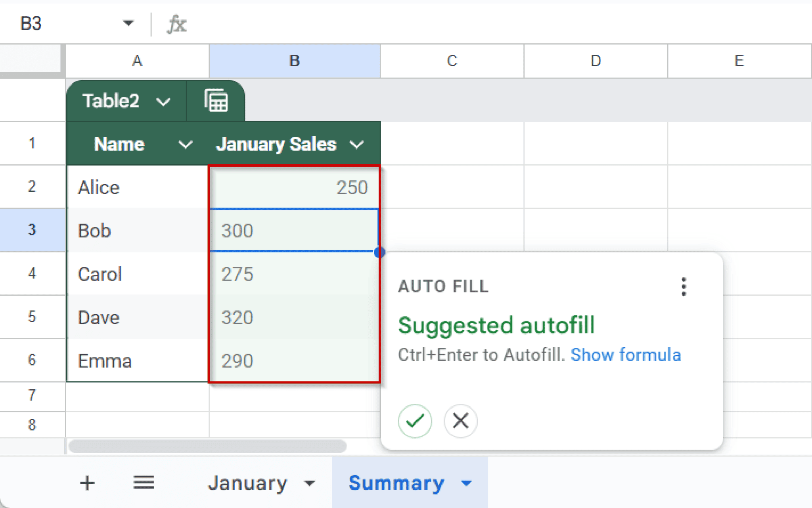The image size is (812, 508).
Task: Click the Show formula link
Action: pyautogui.click(x=626, y=355)
